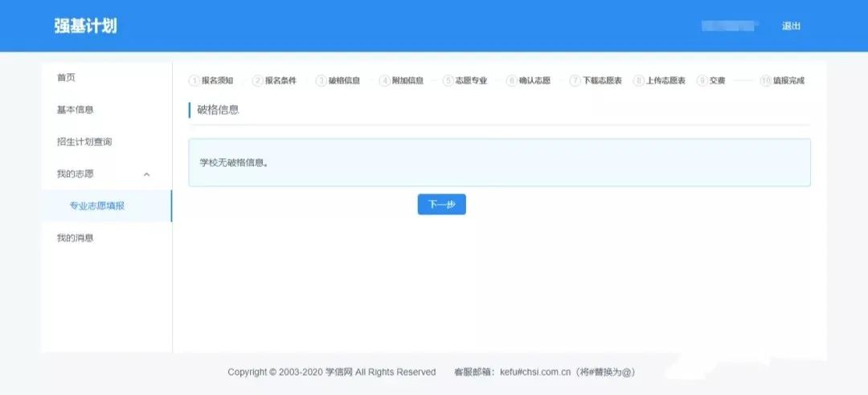Image resolution: width=868 pixels, height=395 pixels.
Task: Click step 8 circle icon for 上传志愿表
Action: [x=638, y=81]
